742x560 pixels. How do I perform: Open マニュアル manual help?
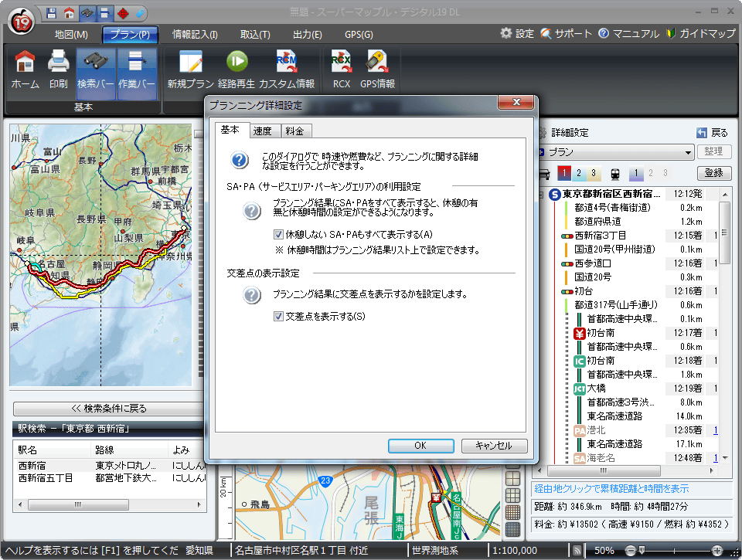point(628,33)
